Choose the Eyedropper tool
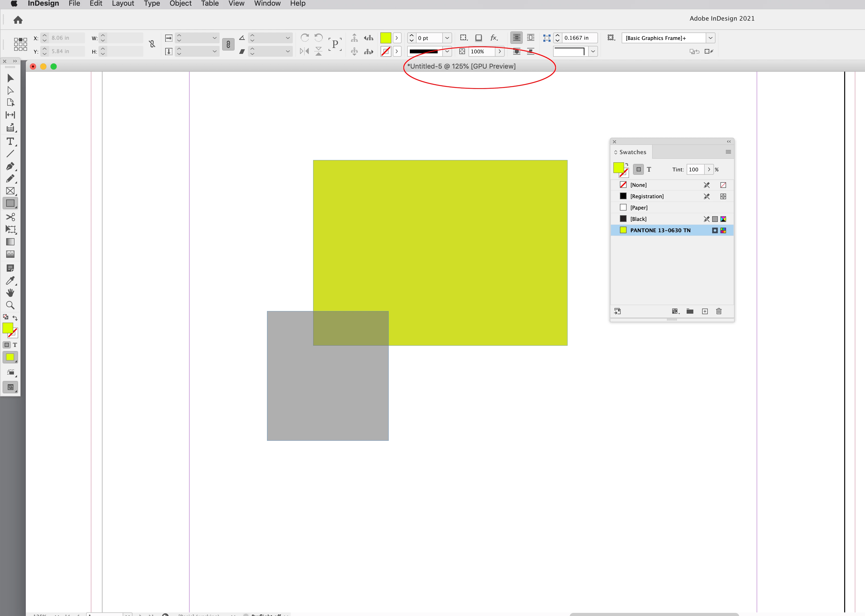 click(x=10, y=281)
